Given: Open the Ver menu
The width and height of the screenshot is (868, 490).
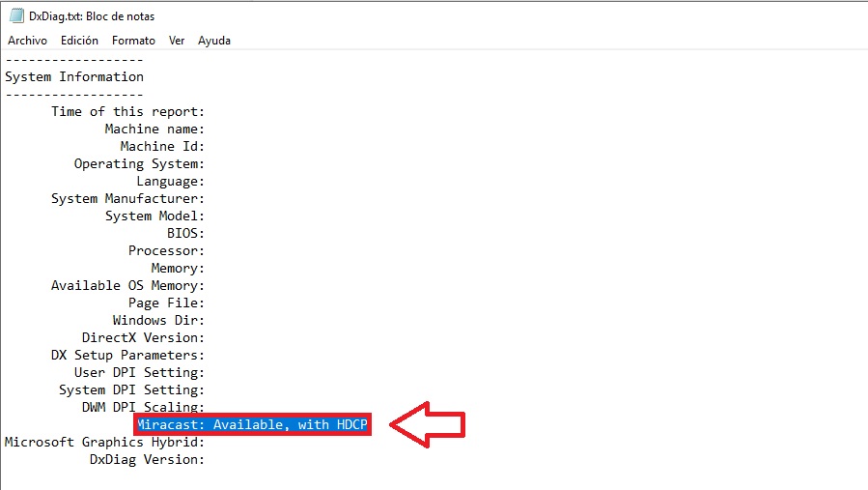Looking at the screenshot, I should pos(177,41).
